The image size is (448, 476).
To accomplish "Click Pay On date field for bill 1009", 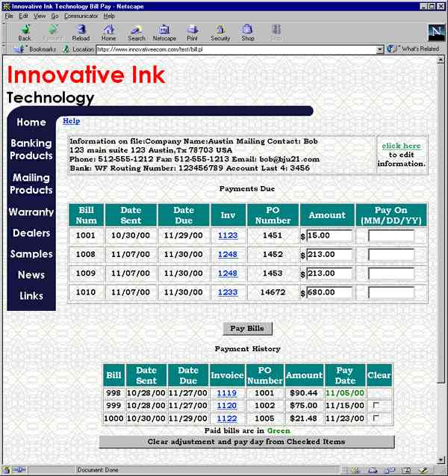I will [391, 273].
